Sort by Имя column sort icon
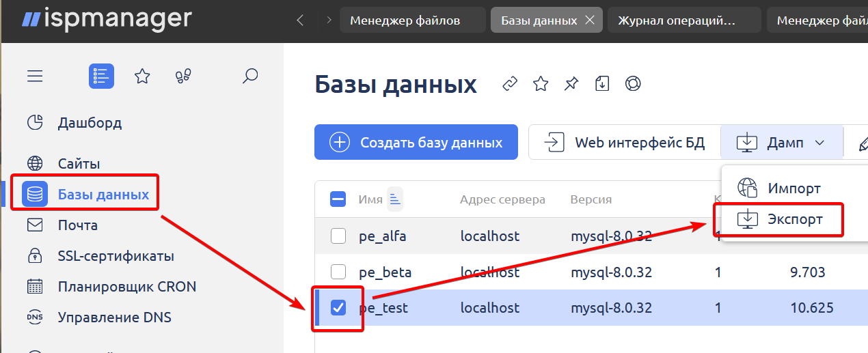Image resolution: width=868 pixels, height=353 pixels. pyautogui.click(x=394, y=199)
